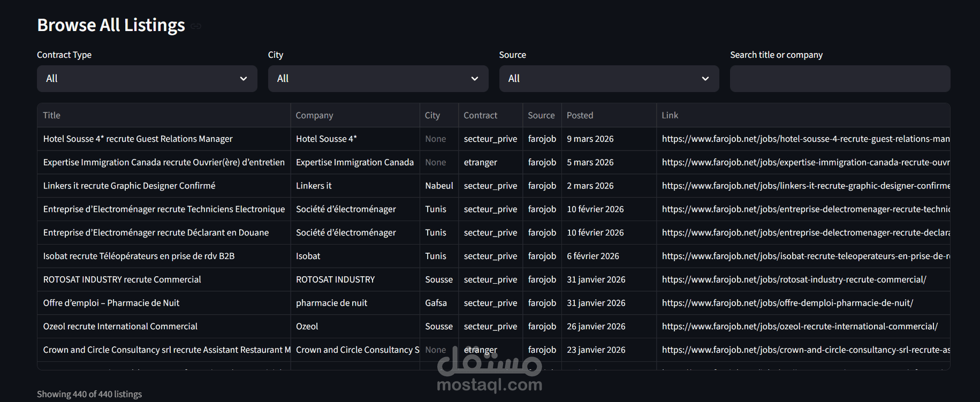Sort by the Posted column header
The image size is (980, 402).
pos(609,115)
